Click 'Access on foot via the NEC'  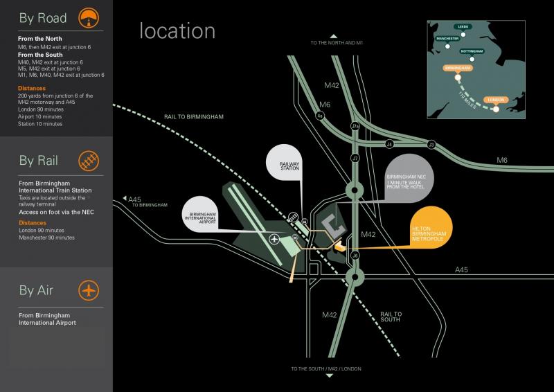(57, 212)
